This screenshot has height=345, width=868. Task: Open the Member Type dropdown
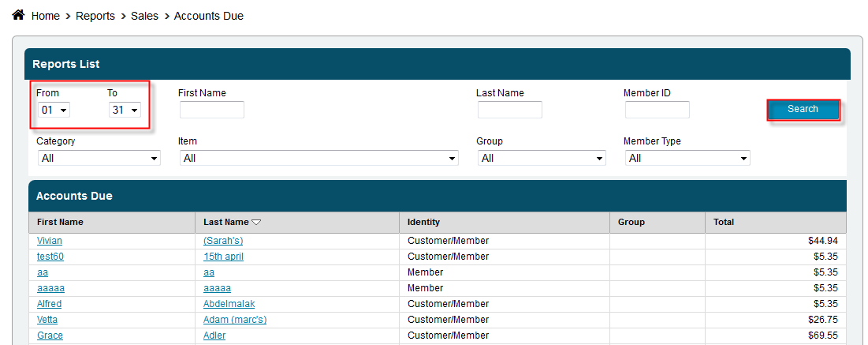[x=687, y=158]
